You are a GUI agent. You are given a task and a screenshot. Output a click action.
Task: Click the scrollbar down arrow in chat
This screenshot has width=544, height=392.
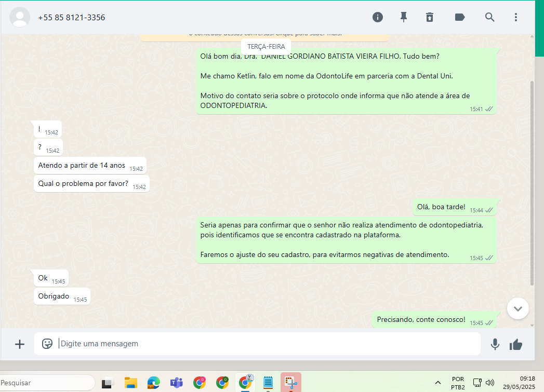point(532,326)
